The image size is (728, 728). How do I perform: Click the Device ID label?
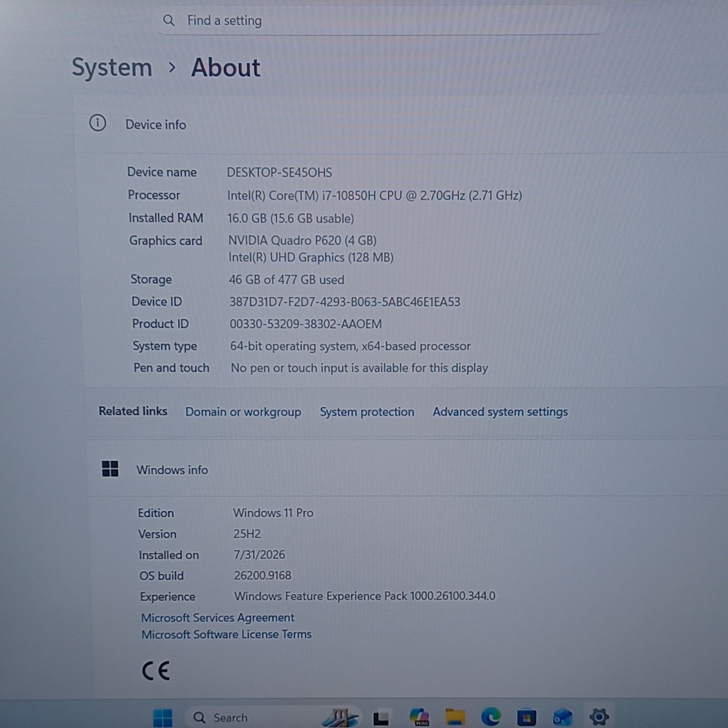[x=157, y=301]
